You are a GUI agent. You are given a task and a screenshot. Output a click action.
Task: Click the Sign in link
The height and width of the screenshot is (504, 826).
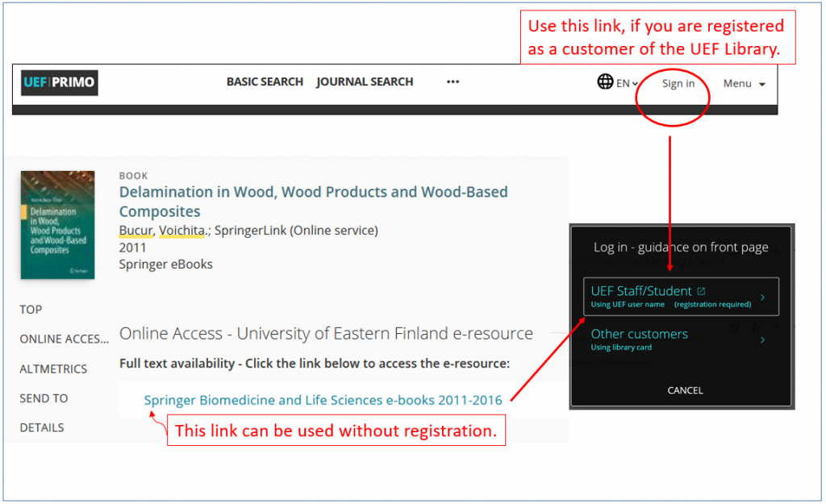point(678,83)
